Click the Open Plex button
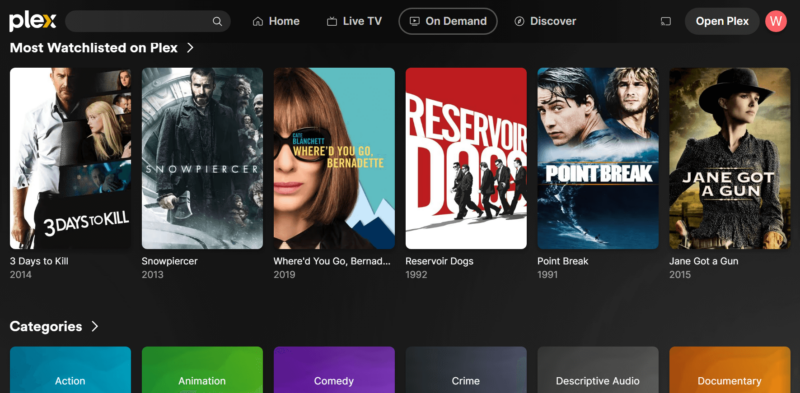 click(x=722, y=21)
